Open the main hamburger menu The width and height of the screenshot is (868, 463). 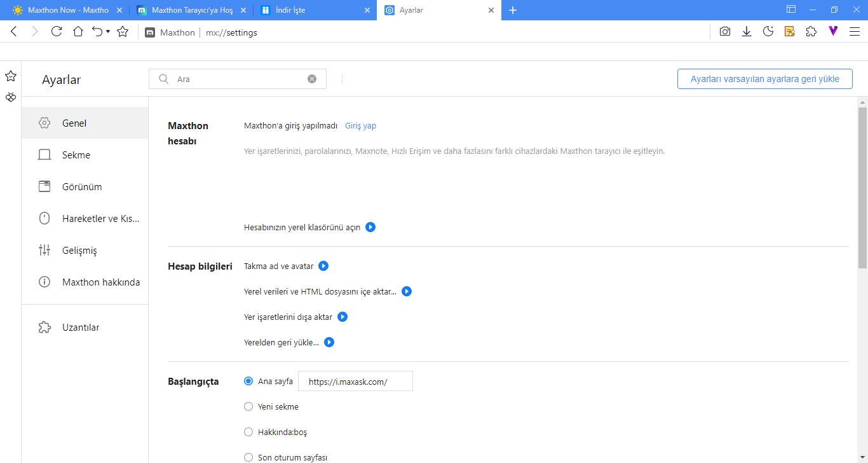tap(855, 31)
